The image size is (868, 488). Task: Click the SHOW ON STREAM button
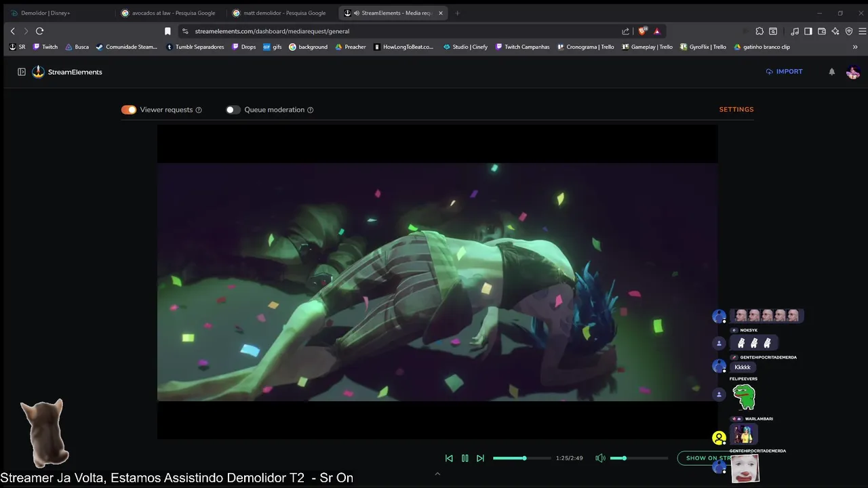[703, 458]
